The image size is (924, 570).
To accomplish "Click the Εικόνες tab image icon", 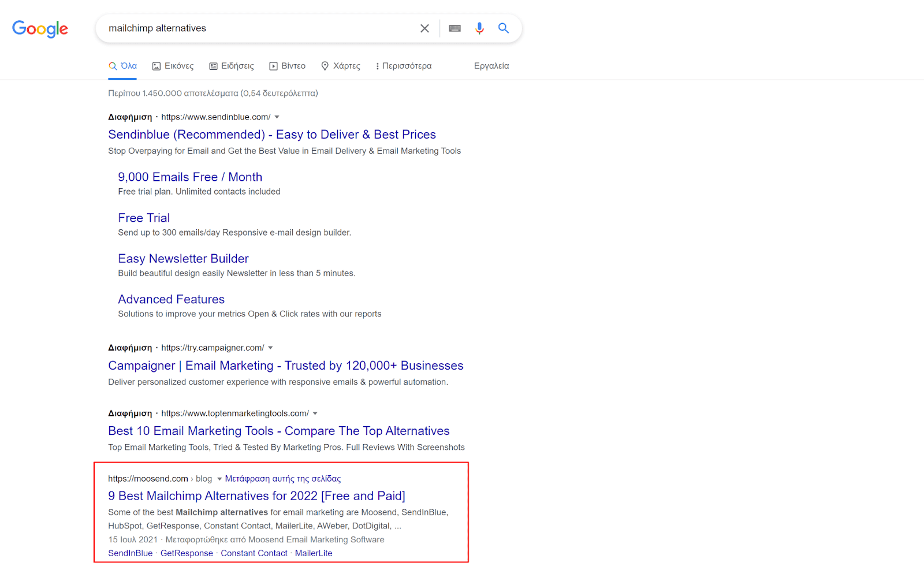I will coord(156,66).
